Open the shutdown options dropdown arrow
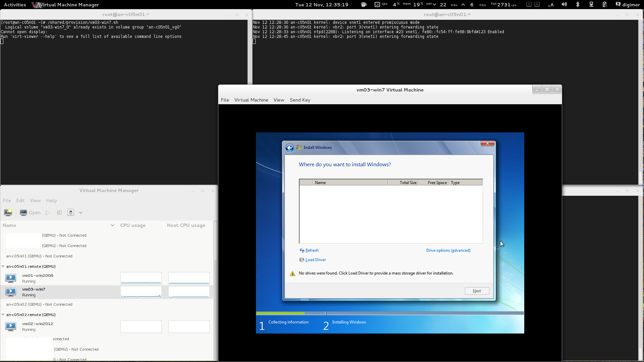Viewport: 644px width, 362px height. point(80,213)
